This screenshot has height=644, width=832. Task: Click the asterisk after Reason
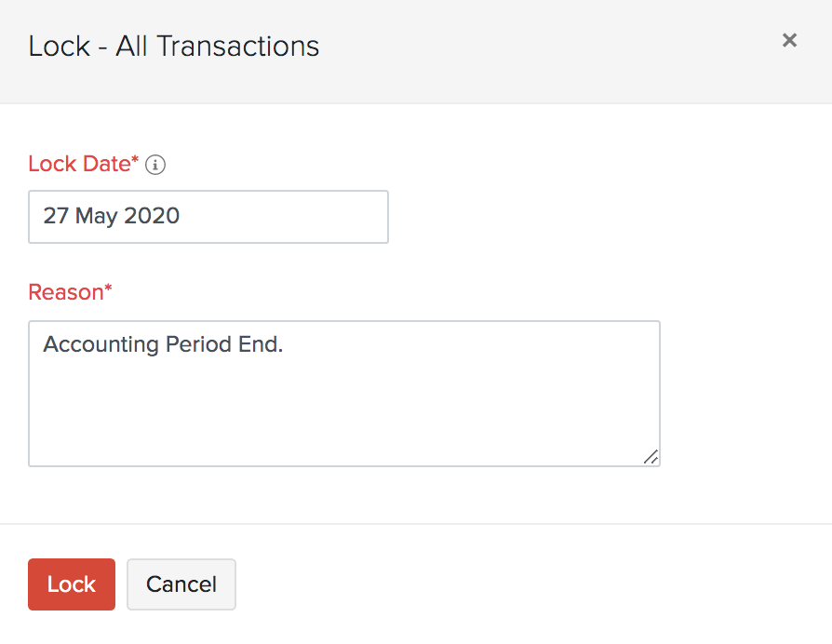(108, 290)
